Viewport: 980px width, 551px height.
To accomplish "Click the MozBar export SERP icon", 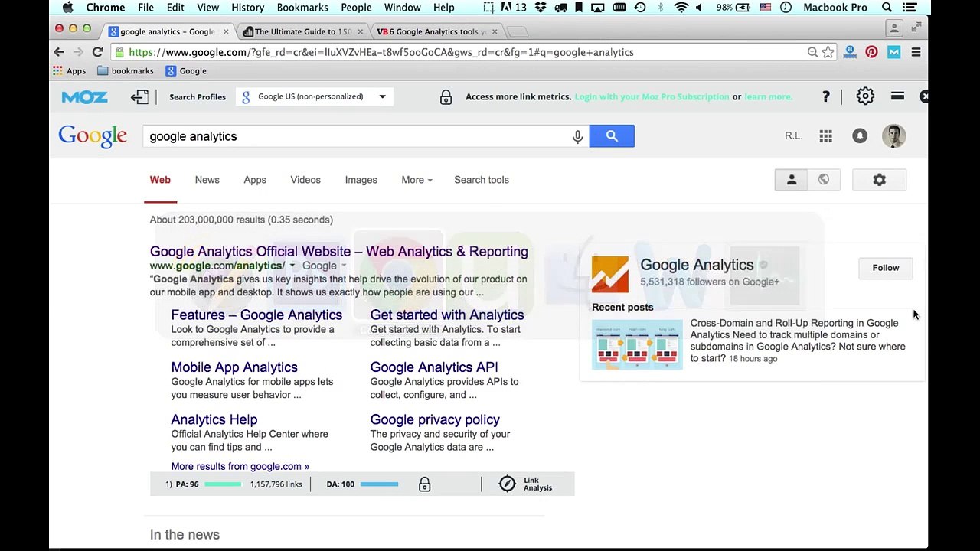I will click(x=139, y=96).
